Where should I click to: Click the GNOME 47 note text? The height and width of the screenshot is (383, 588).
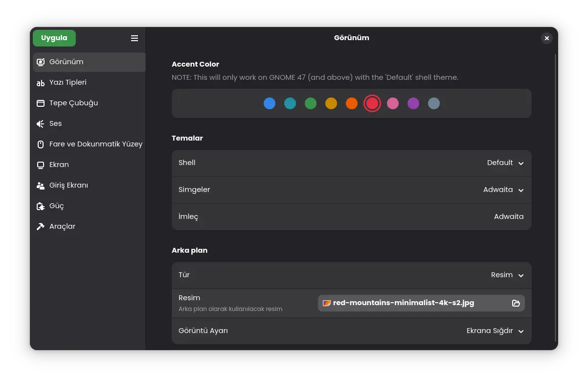(315, 77)
